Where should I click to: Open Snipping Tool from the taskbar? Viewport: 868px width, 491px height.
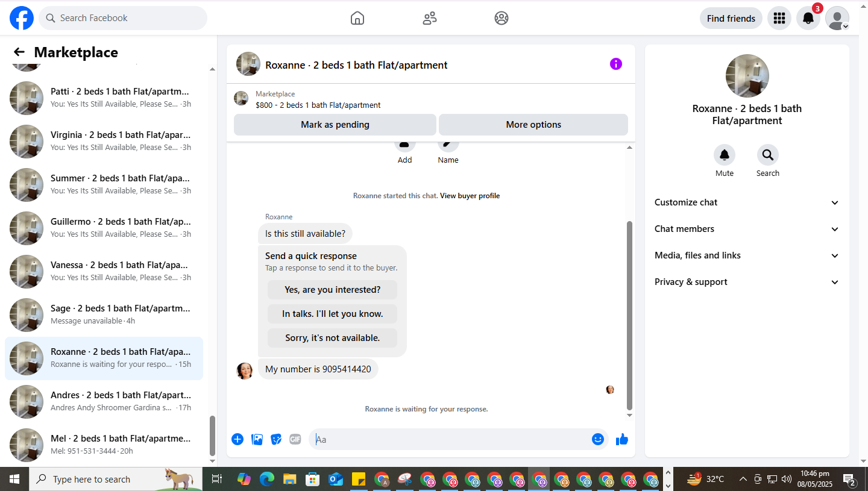pyautogui.click(x=404, y=479)
